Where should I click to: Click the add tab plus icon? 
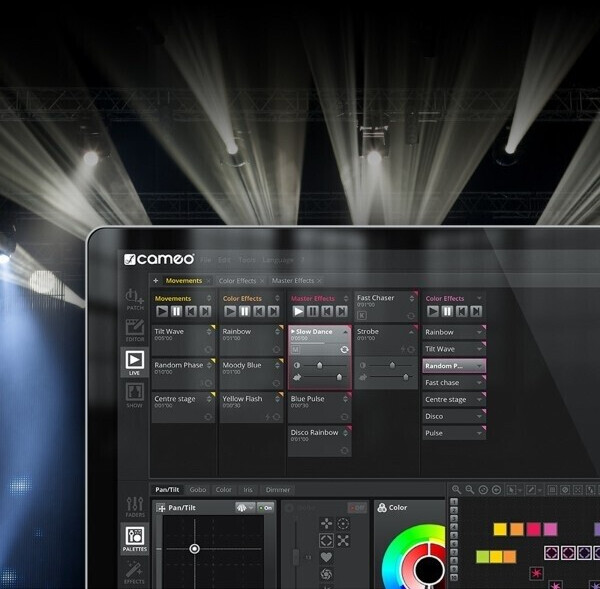click(155, 281)
